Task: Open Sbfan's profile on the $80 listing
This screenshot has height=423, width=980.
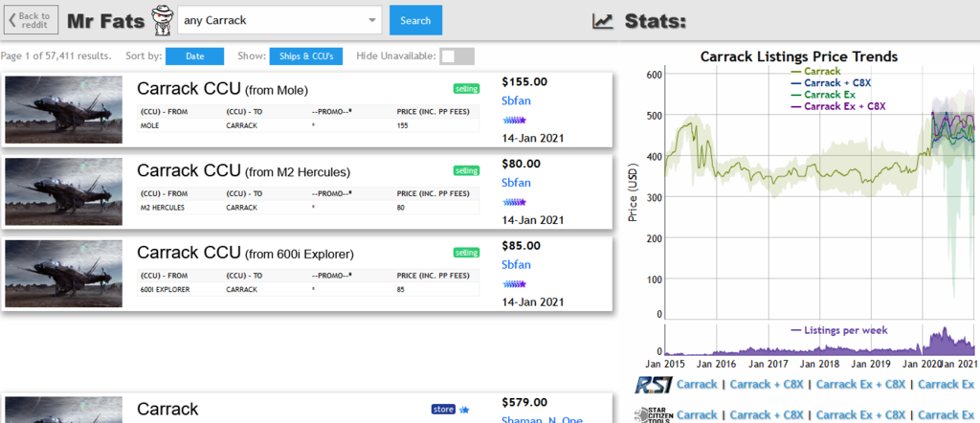Action: coord(516,182)
